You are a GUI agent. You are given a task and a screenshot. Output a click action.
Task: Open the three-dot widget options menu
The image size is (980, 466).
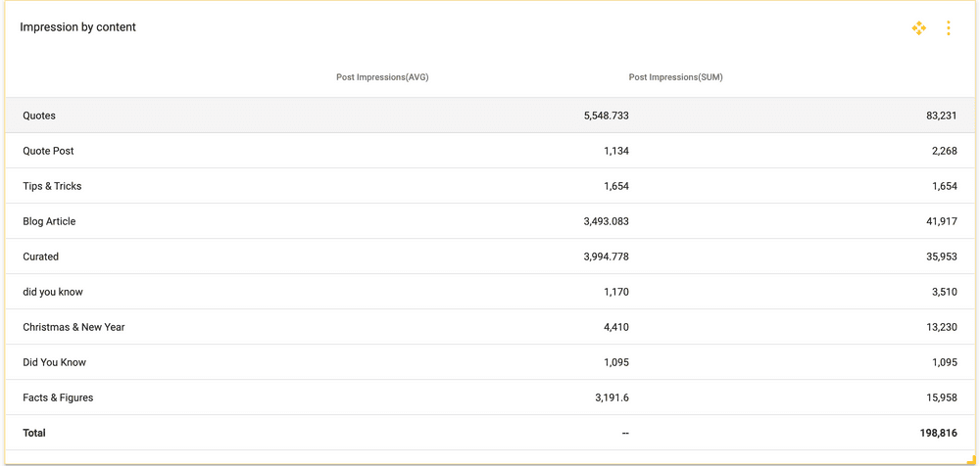948,28
